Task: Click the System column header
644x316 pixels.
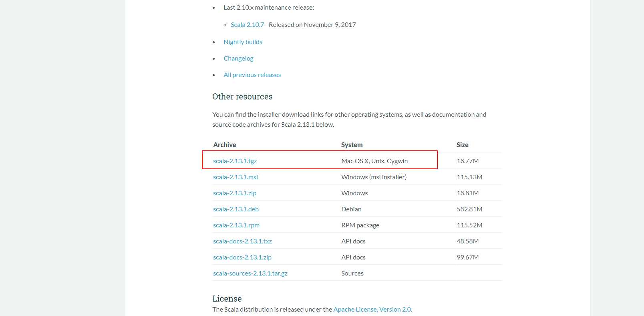Action: [x=352, y=145]
